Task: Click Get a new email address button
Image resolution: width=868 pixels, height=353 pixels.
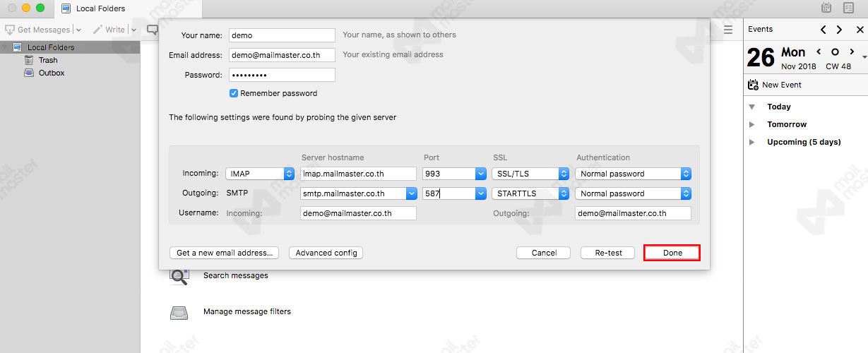Action: click(x=225, y=253)
